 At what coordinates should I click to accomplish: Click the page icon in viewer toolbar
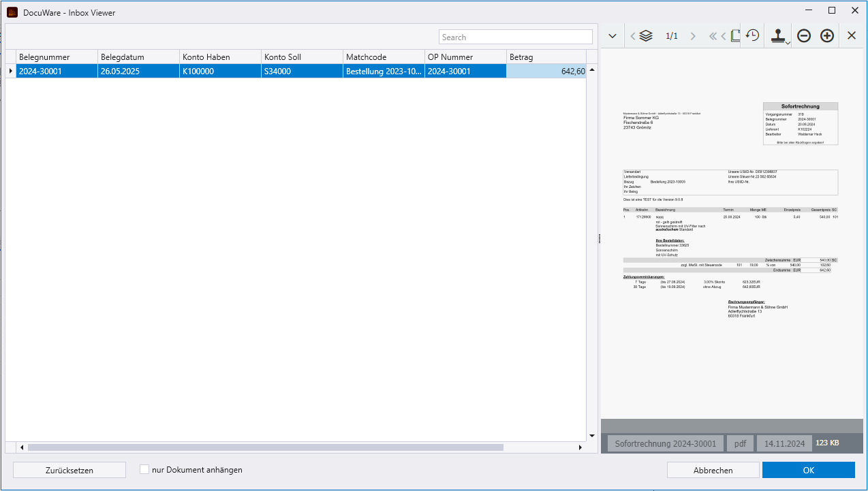[x=735, y=36]
